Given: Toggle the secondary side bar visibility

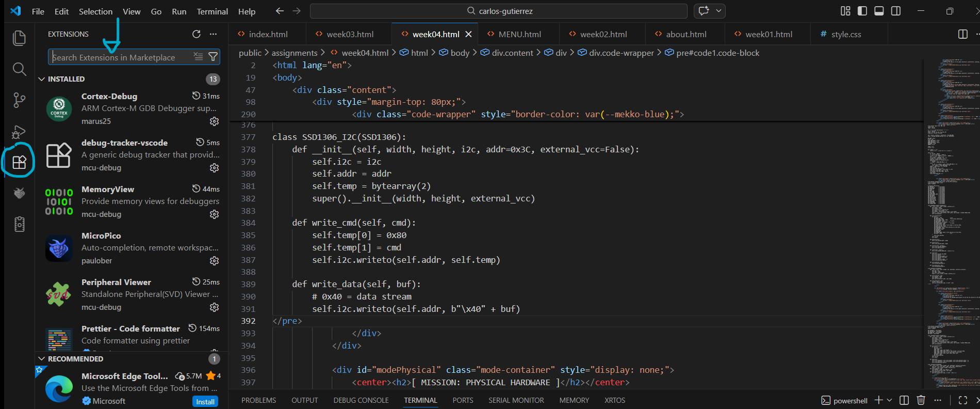Looking at the screenshot, I should pyautogui.click(x=896, y=11).
